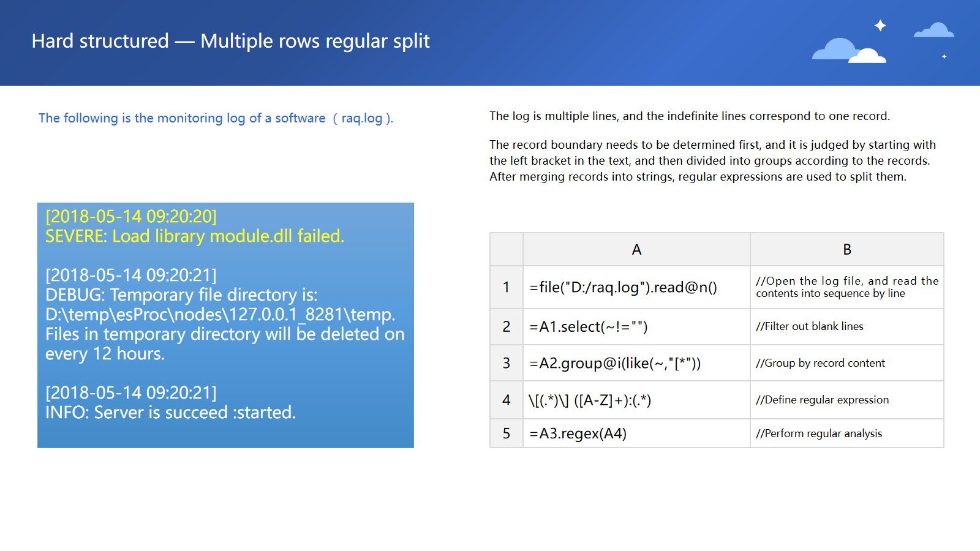Click the cell with file read@n formula
Image resolution: width=980 pixels, height=551 pixels.
pos(623,287)
